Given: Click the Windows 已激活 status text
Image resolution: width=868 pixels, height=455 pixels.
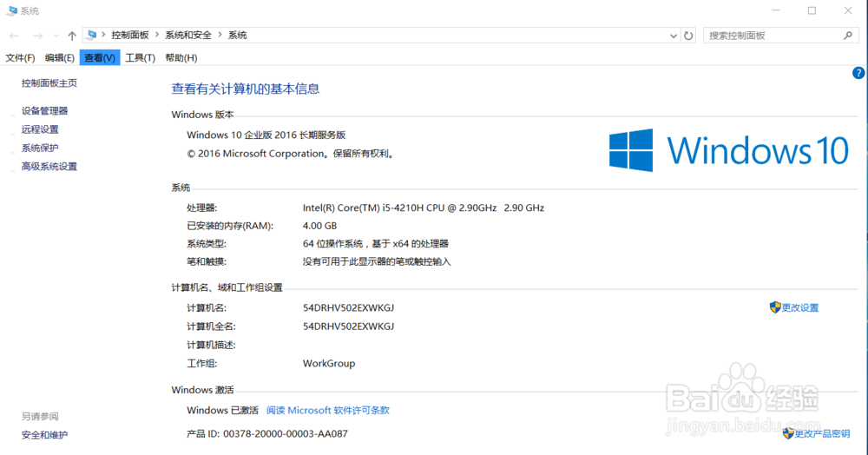Looking at the screenshot, I should 222,410.
